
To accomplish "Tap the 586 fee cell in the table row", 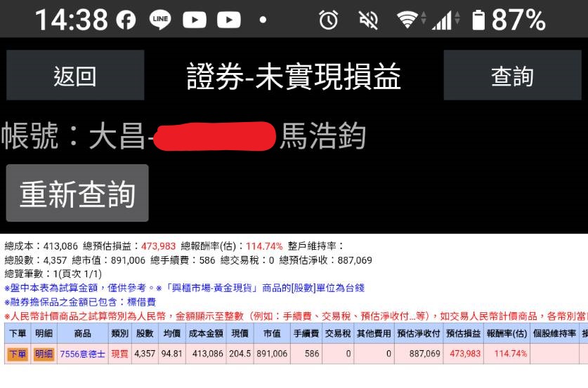I will (306, 354).
